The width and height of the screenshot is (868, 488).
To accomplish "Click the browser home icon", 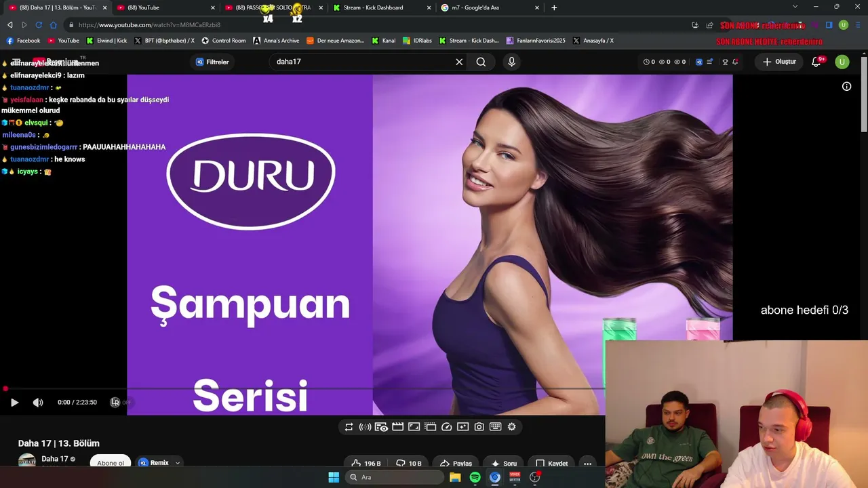I will tap(53, 25).
